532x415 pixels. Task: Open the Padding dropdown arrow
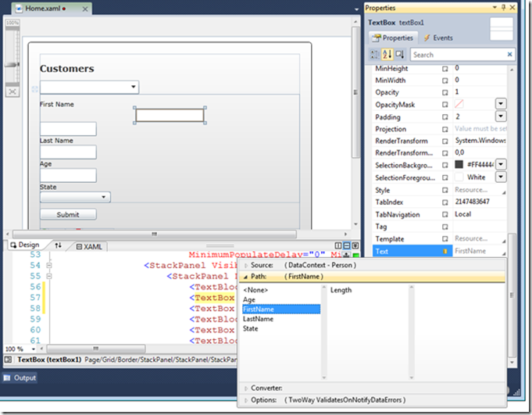click(x=501, y=116)
